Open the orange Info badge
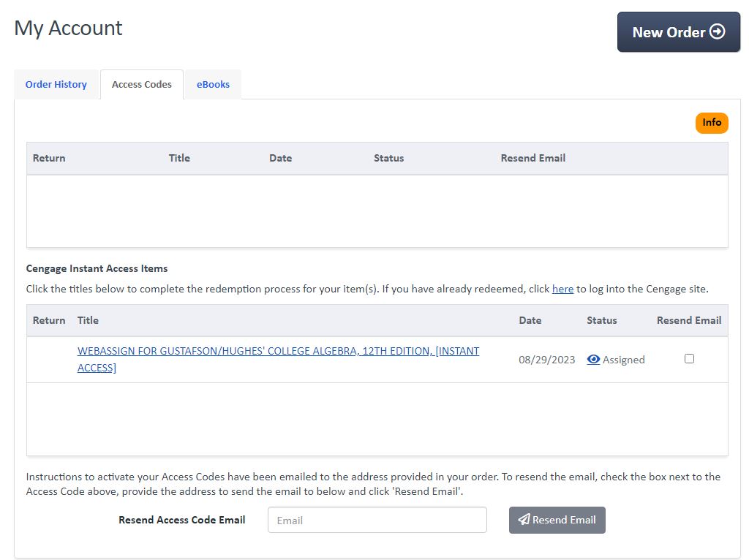This screenshot has width=749, height=560. click(x=712, y=123)
